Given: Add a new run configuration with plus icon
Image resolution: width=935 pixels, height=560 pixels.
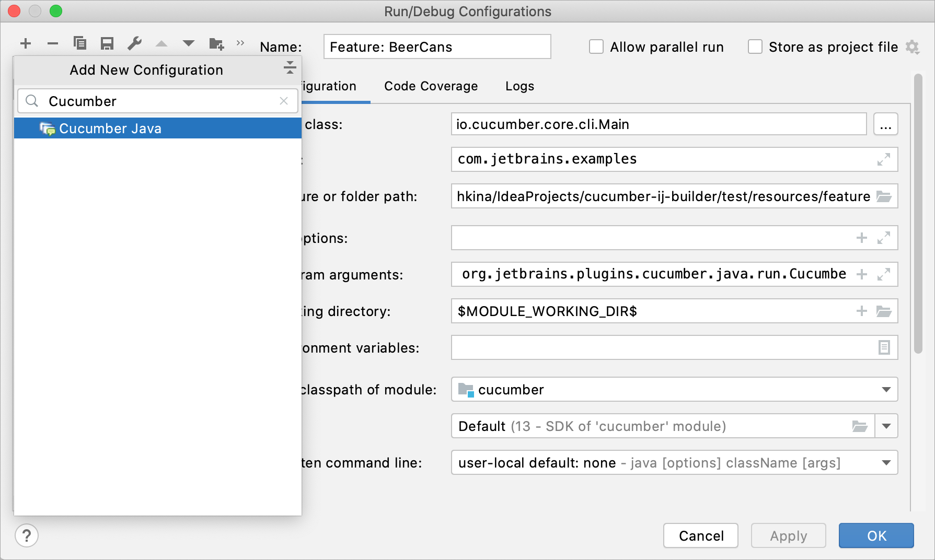Looking at the screenshot, I should pyautogui.click(x=25, y=43).
